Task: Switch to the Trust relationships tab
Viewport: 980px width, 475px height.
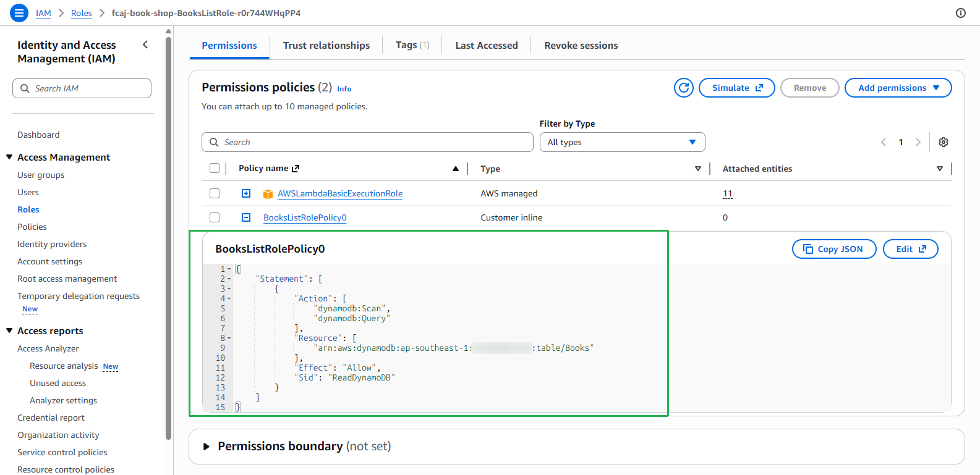Action: tap(326, 45)
